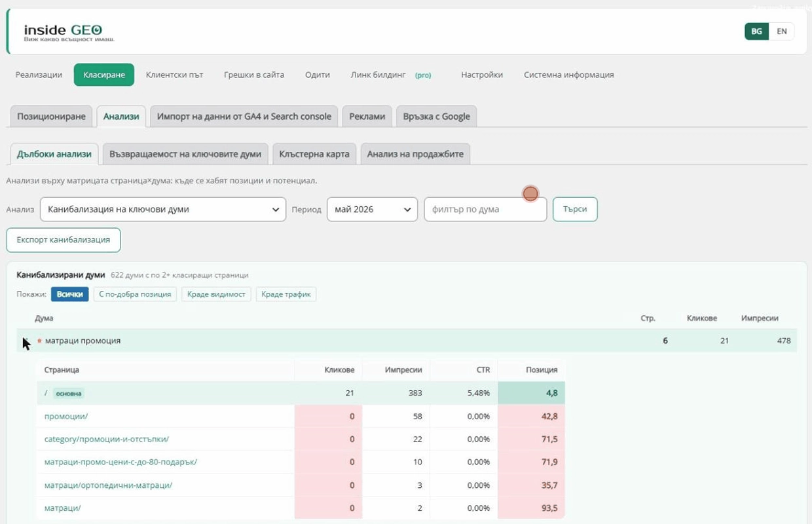Click Експорт канибализация button
This screenshot has width=812, height=524.
(x=64, y=240)
